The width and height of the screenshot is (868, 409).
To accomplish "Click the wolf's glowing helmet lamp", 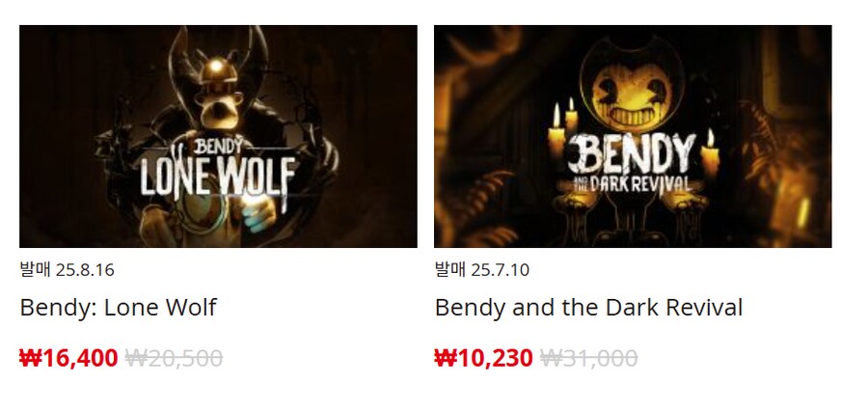I will (x=215, y=67).
